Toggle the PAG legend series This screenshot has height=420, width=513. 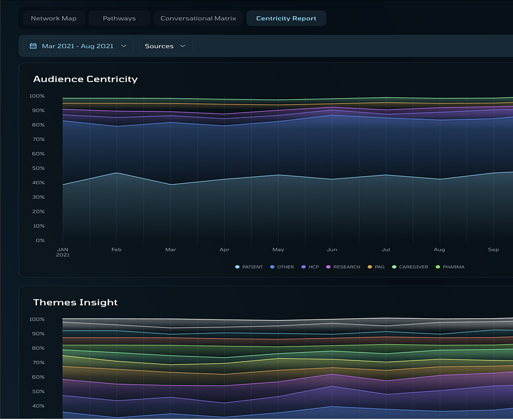(376, 267)
